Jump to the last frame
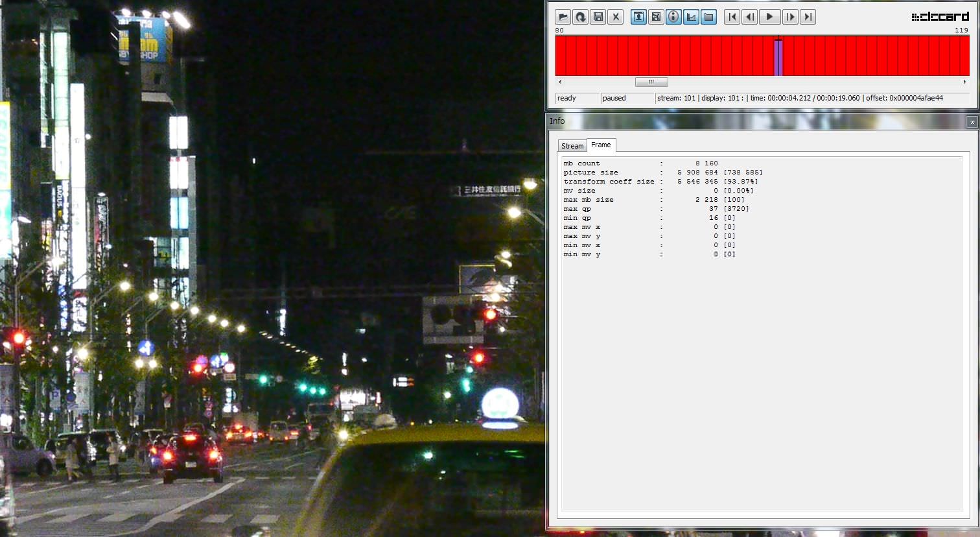This screenshot has width=980, height=537. tap(808, 17)
